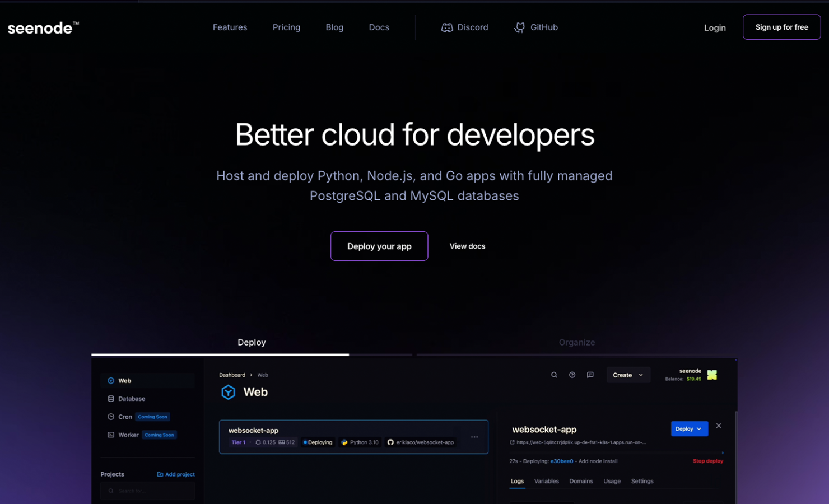Switch to the Variables tab
The height and width of the screenshot is (504, 829).
coord(546,482)
